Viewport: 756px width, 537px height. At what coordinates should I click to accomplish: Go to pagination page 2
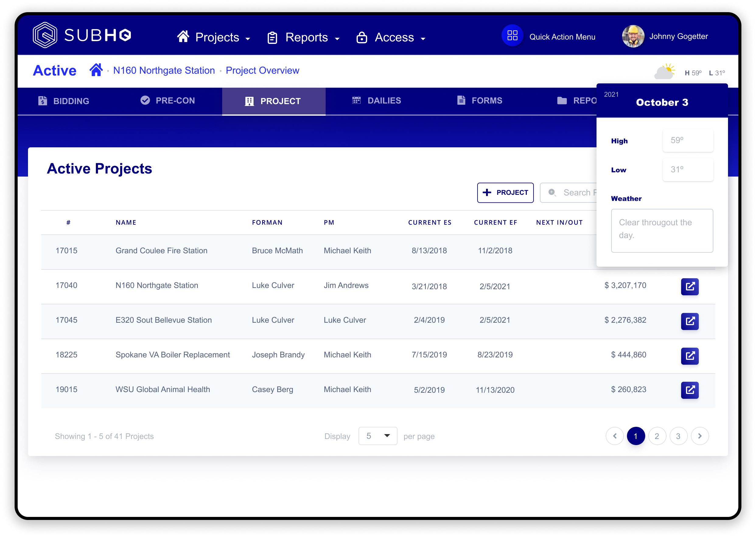tap(657, 436)
